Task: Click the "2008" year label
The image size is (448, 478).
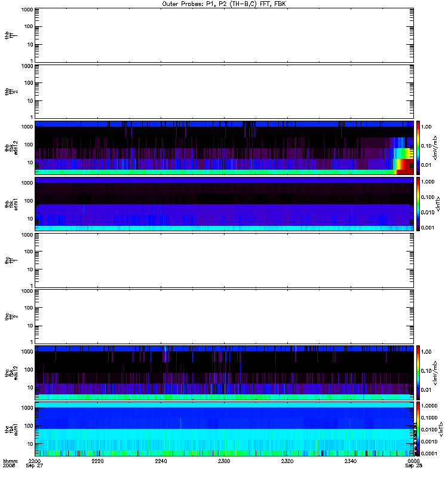Action: 8,465
